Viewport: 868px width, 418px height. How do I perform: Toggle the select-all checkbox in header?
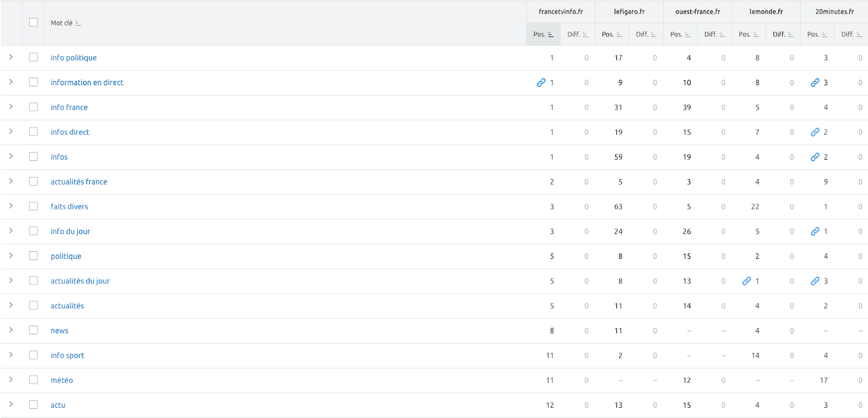click(34, 22)
